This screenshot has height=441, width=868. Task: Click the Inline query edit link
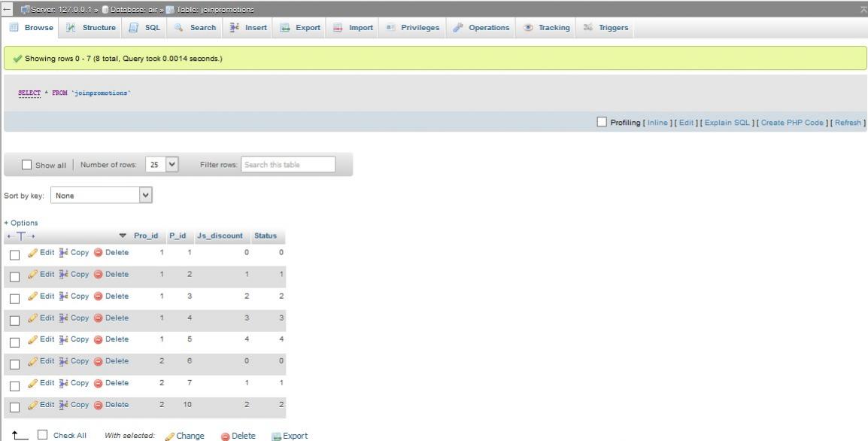click(x=657, y=123)
